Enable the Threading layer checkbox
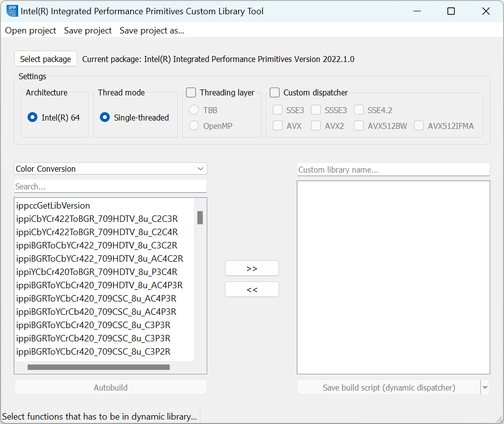The image size is (504, 424). coord(191,92)
